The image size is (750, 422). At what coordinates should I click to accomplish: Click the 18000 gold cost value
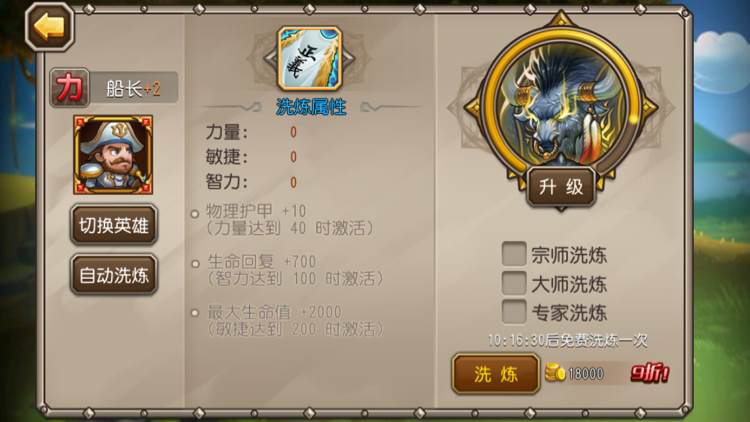586,373
